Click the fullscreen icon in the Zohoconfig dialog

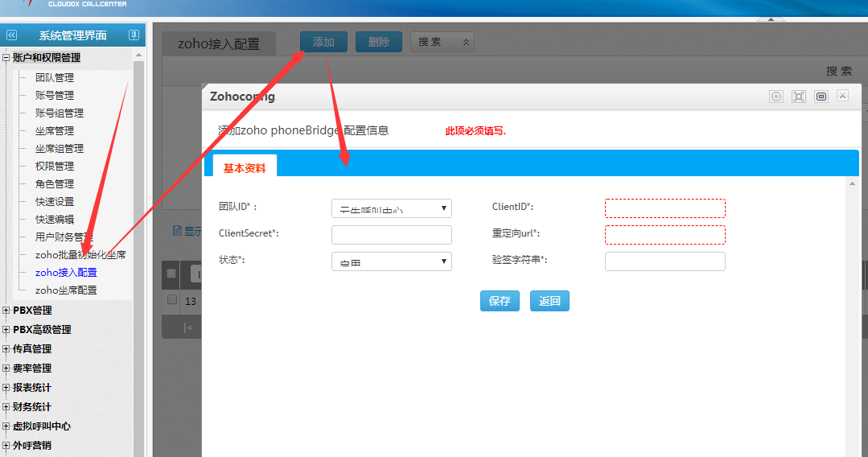(798, 97)
